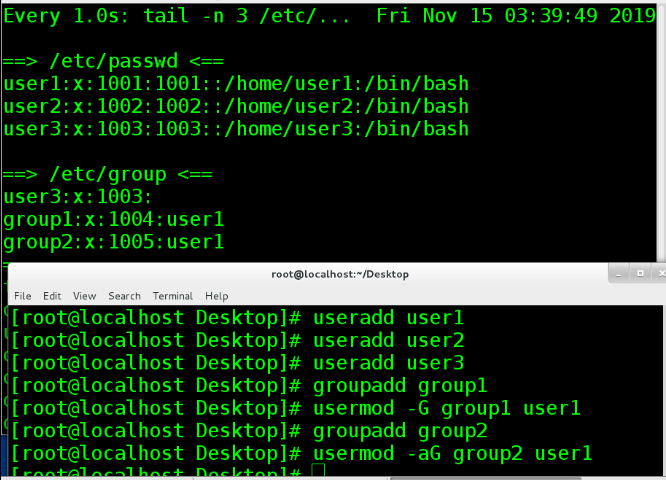The height and width of the screenshot is (480, 666).
Task: Click the user2 passwd entry in watch window
Action: (236, 106)
